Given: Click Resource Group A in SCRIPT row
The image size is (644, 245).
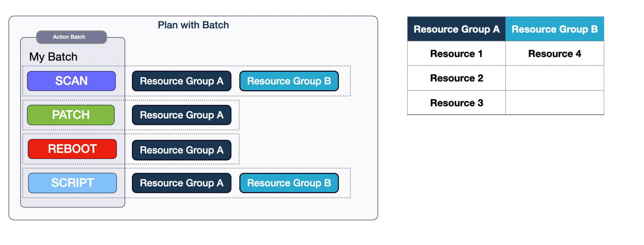Looking at the screenshot, I should pyautogui.click(x=181, y=183).
